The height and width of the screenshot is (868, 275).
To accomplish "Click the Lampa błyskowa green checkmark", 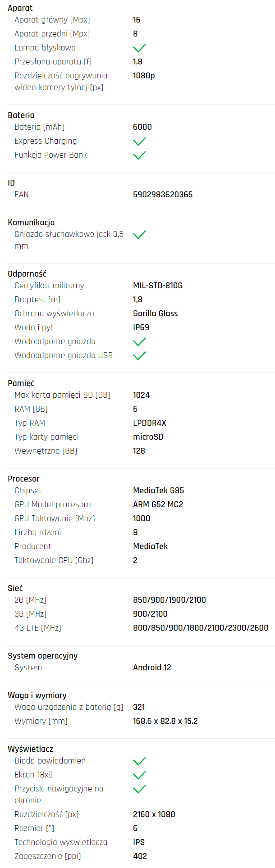I will (x=140, y=48).
